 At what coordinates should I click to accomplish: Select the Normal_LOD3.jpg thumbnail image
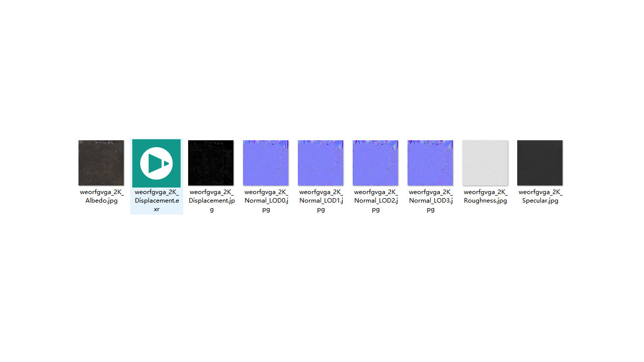coord(430,163)
